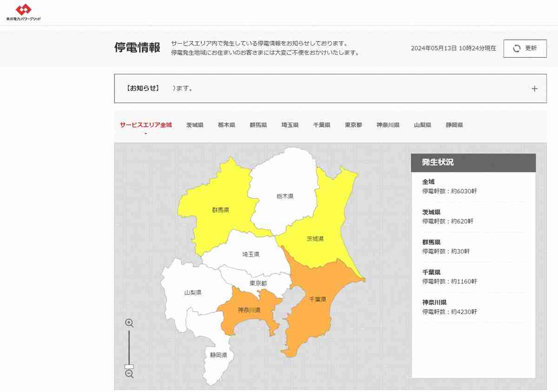Switch to the 埼玉県 tab

(290, 125)
